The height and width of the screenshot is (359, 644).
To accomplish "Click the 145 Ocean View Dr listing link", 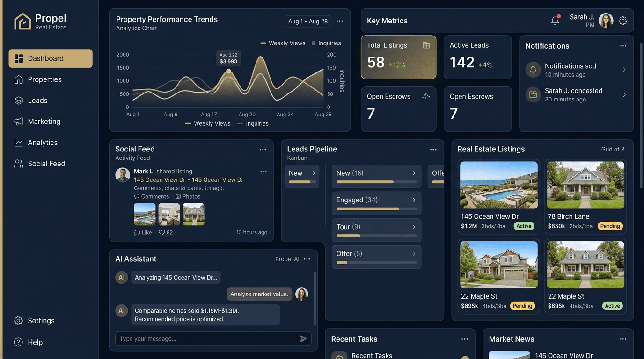I will pyautogui.click(x=189, y=180).
